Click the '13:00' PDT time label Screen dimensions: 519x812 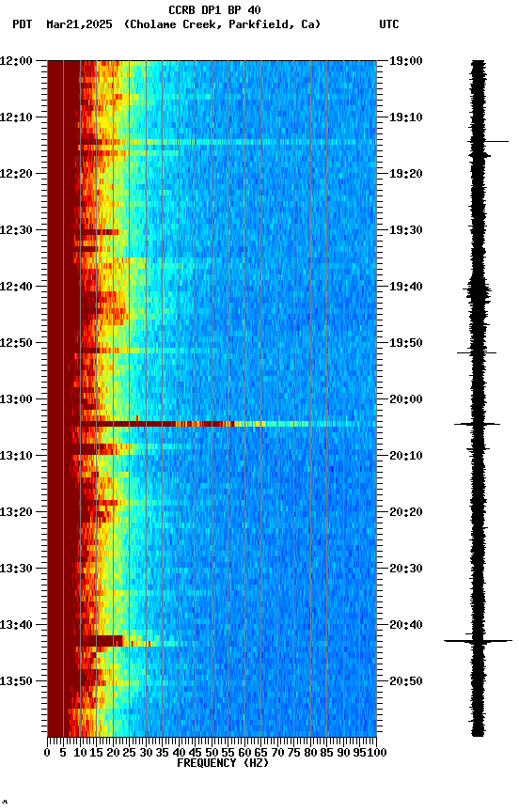click(x=16, y=399)
